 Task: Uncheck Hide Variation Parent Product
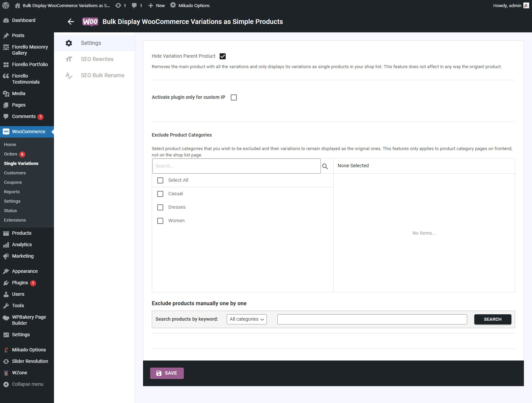[223, 56]
